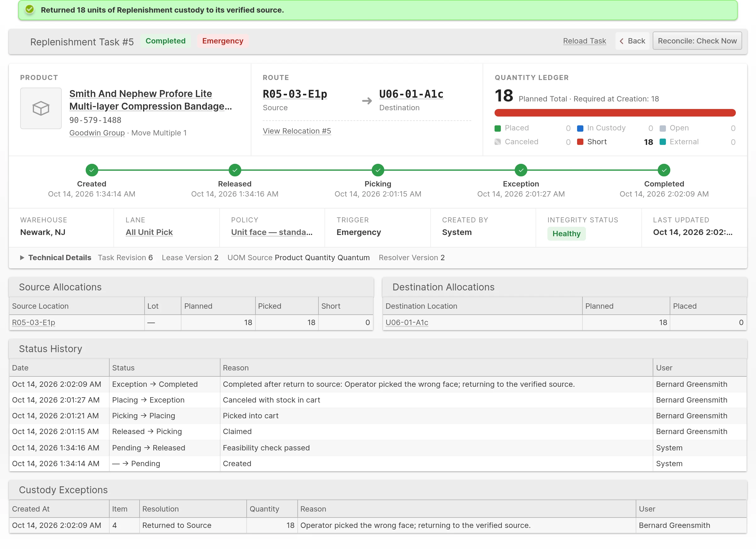
Task: Click the Picked column header in Source Allocations
Action: click(287, 306)
